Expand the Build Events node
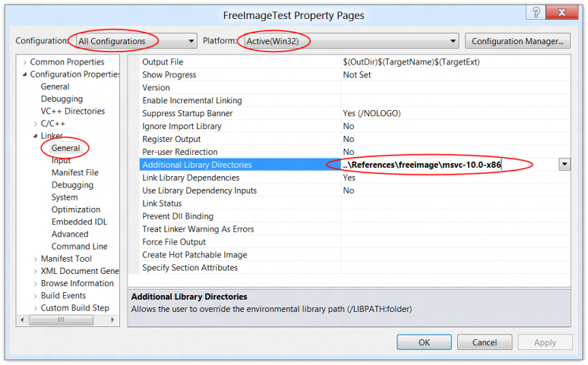Viewport: 588px width, 365px height. pos(35,296)
